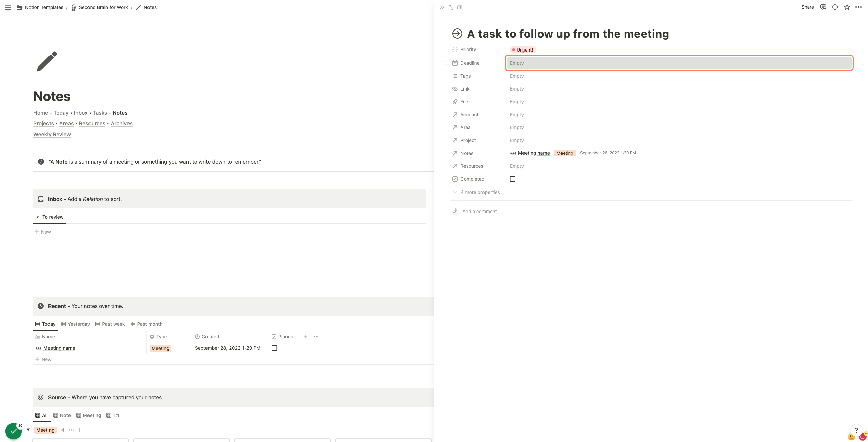Toggle Pinned checkbox for Meeting name row

(x=274, y=348)
